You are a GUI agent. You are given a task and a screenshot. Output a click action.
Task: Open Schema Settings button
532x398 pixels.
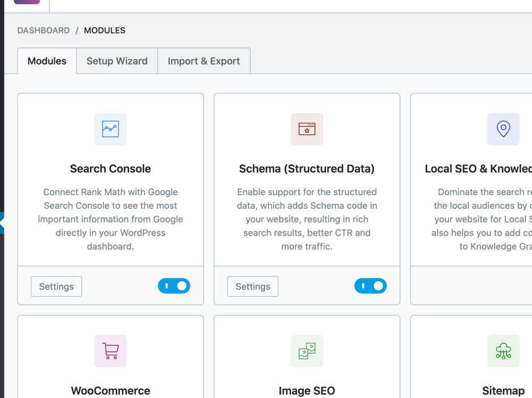[253, 286]
